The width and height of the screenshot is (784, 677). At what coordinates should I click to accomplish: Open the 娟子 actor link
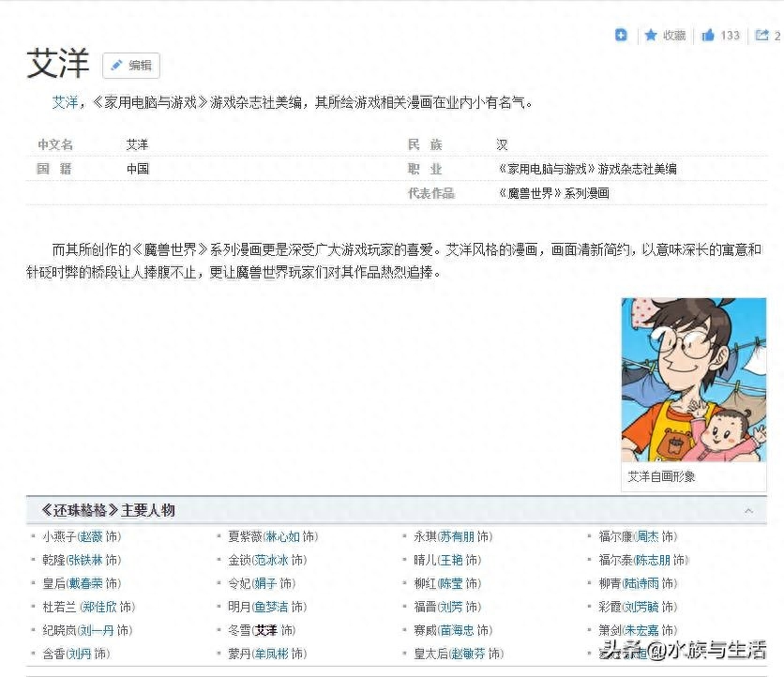coord(266,583)
